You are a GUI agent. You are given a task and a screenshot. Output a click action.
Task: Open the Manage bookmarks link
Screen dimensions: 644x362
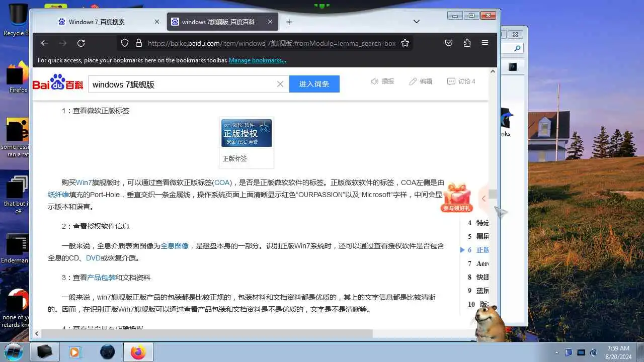pos(258,60)
